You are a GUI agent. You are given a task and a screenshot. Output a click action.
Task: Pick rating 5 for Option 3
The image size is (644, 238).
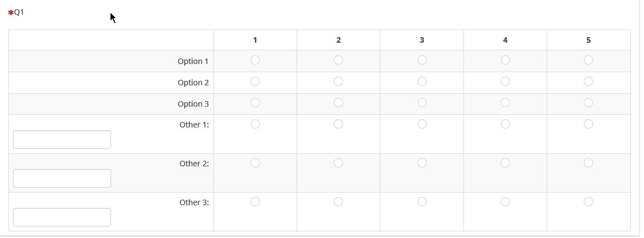(588, 103)
